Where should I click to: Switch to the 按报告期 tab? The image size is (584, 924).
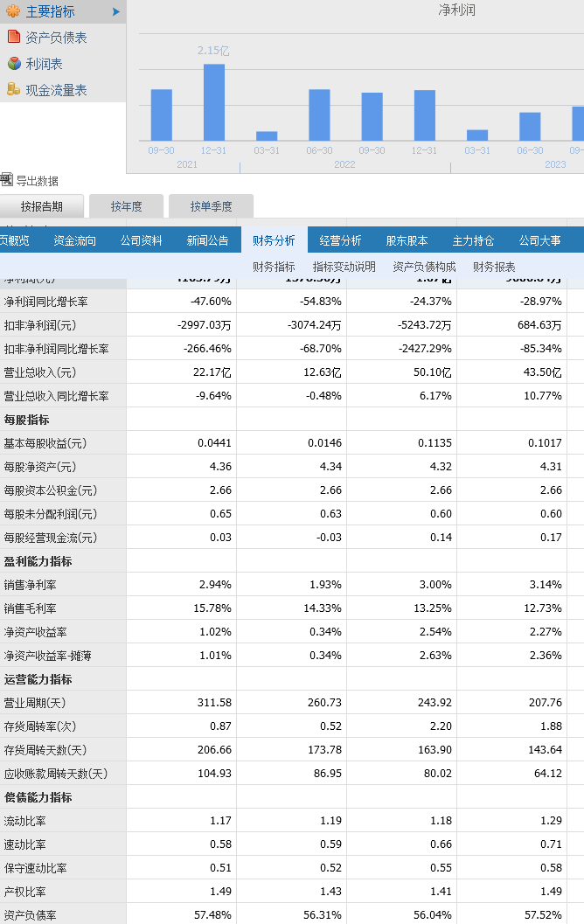(41, 206)
